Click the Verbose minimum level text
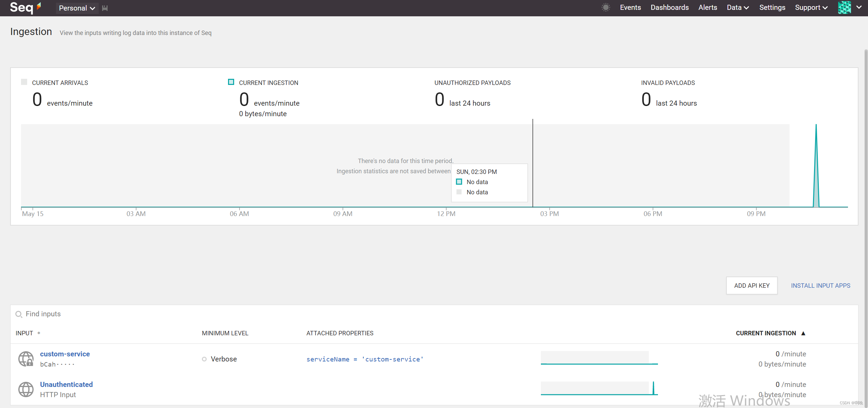This screenshot has width=868, height=408. [x=224, y=359]
